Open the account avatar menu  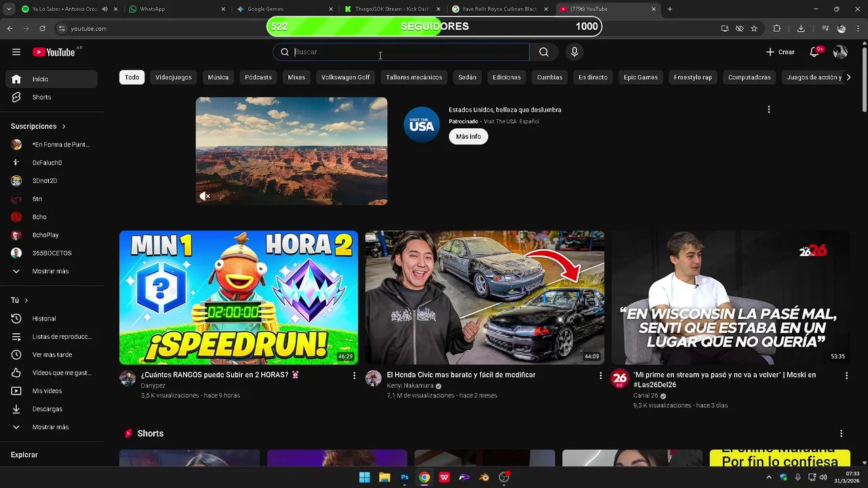coord(840,52)
